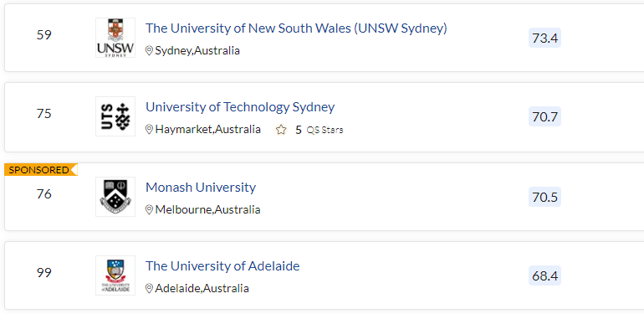Click location pin icon beside Haymarket, Australia
The width and height of the screenshot is (644, 314).
tap(150, 130)
